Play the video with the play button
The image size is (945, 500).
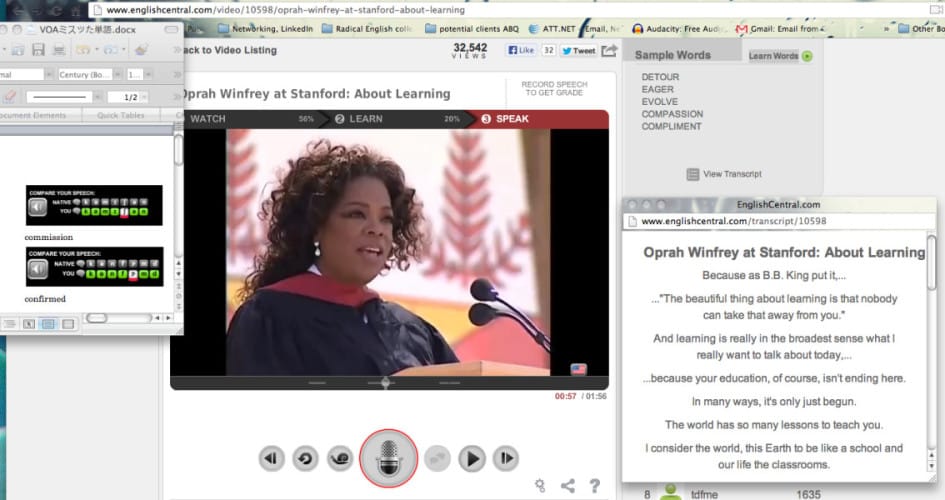pos(472,459)
